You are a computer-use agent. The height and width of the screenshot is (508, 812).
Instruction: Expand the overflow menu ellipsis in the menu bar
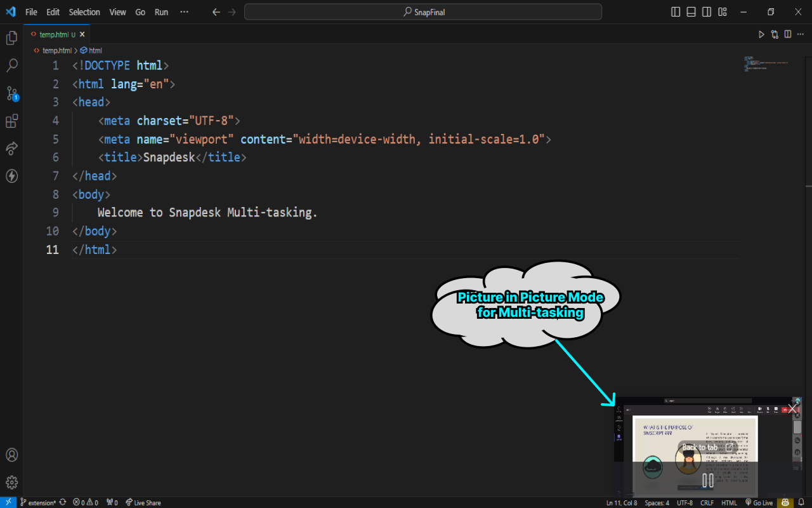(184, 12)
